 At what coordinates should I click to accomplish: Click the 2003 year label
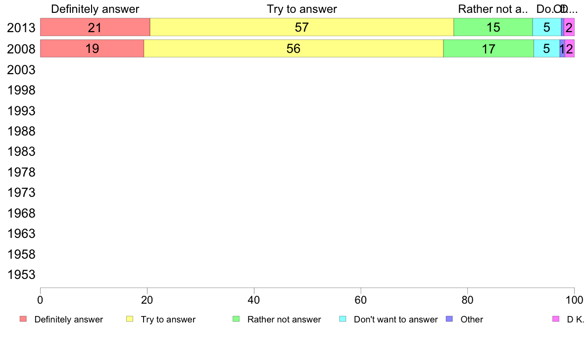(21, 70)
